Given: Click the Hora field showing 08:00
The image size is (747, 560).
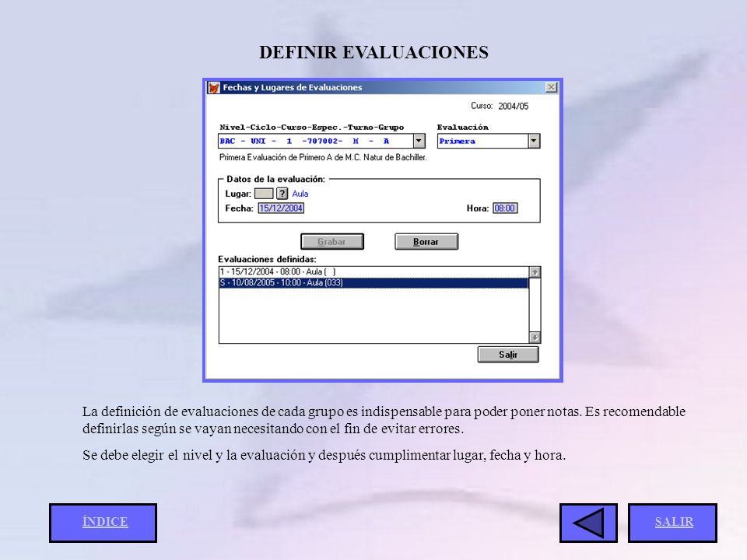Looking at the screenshot, I should [x=505, y=208].
